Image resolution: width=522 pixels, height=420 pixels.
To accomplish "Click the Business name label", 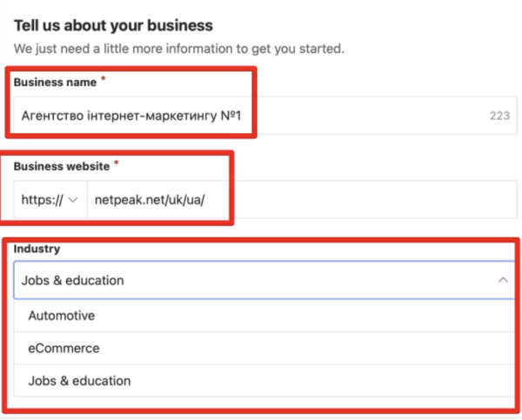I will [x=55, y=83].
